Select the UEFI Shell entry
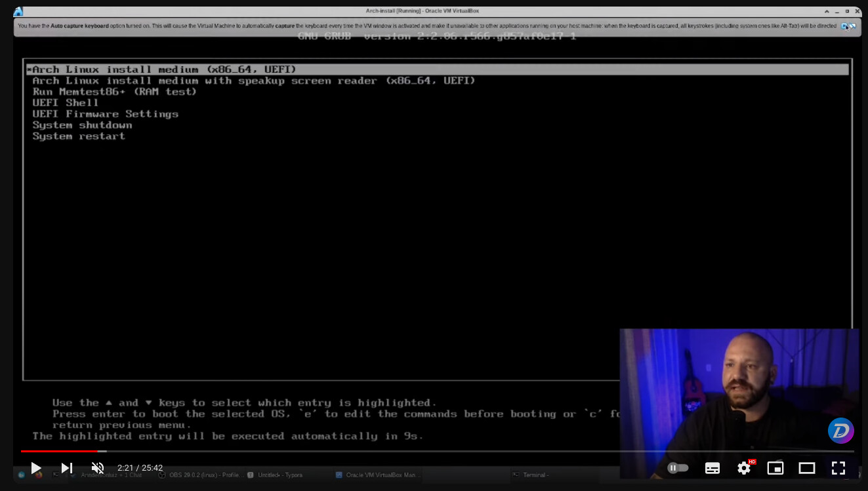This screenshot has width=868, height=491. click(x=65, y=103)
